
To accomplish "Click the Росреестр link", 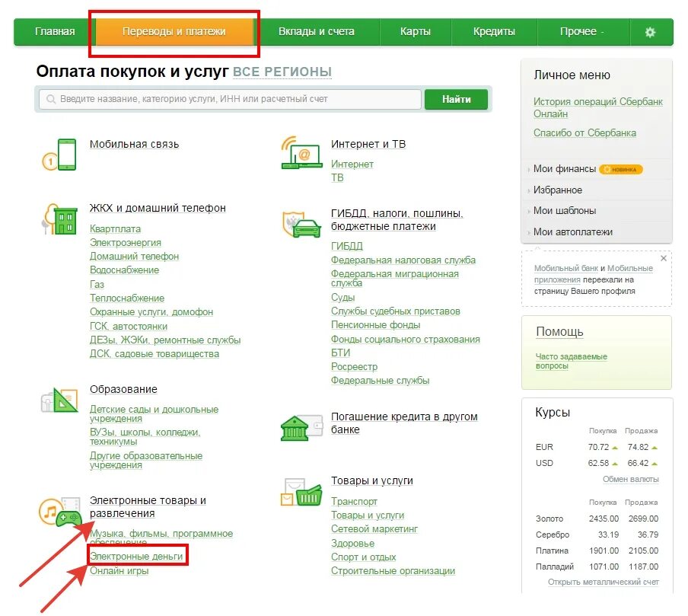I will [354, 366].
